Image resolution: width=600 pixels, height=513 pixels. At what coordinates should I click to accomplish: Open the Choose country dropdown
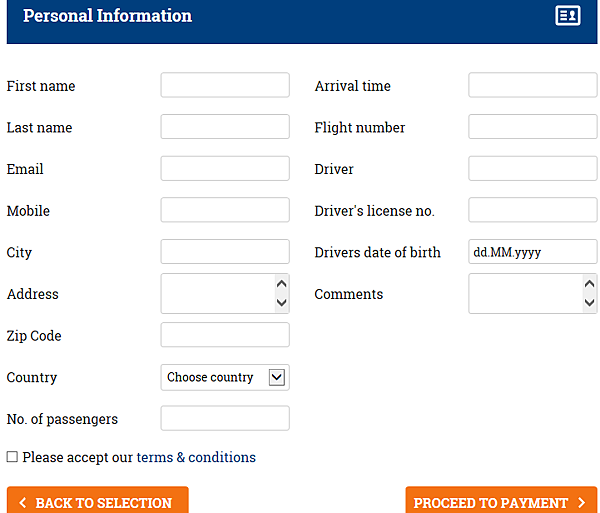coord(225,377)
